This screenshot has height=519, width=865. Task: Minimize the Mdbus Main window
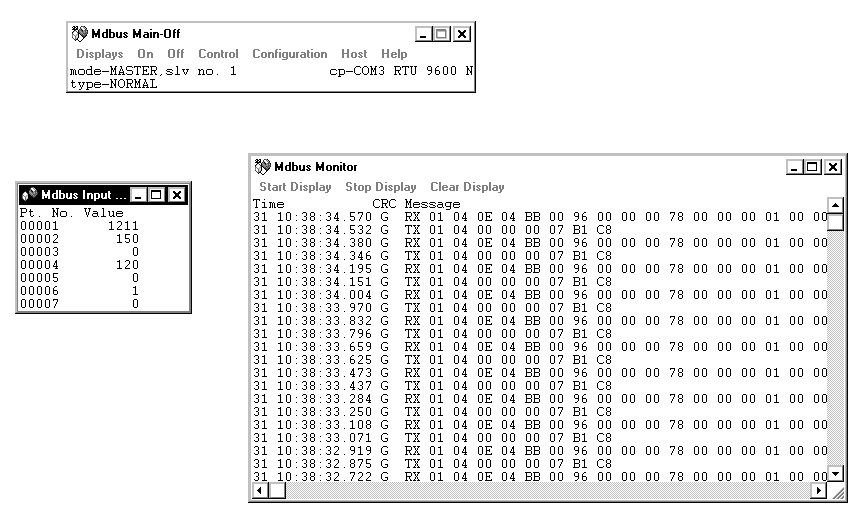[x=423, y=34]
